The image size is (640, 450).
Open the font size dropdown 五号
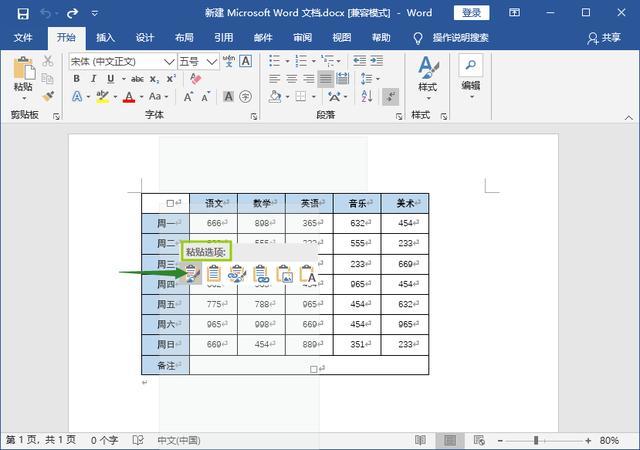point(198,62)
